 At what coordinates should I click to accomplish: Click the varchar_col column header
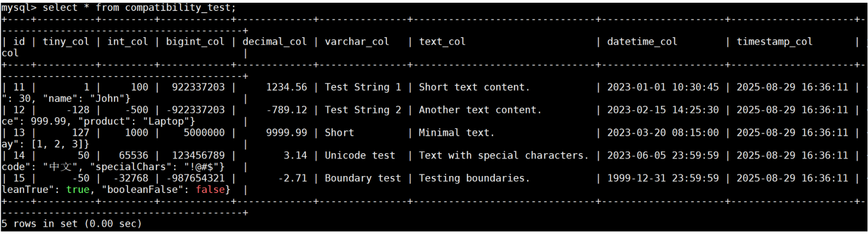click(x=357, y=42)
